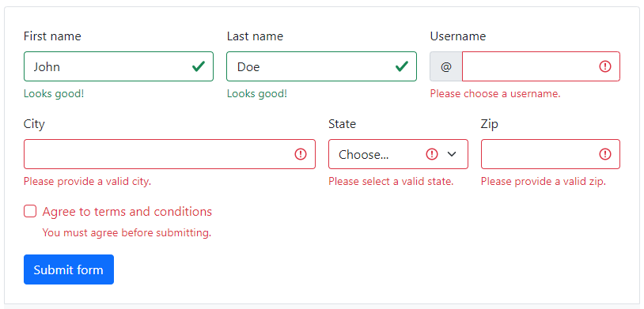Click into the empty Username input
Viewport: 644px width, 309px height.
point(541,66)
